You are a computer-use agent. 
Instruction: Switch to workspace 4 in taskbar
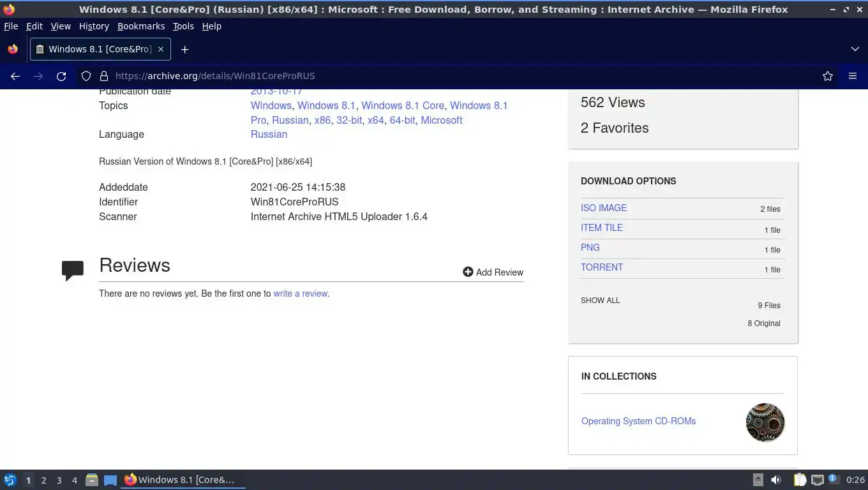[x=74, y=480]
